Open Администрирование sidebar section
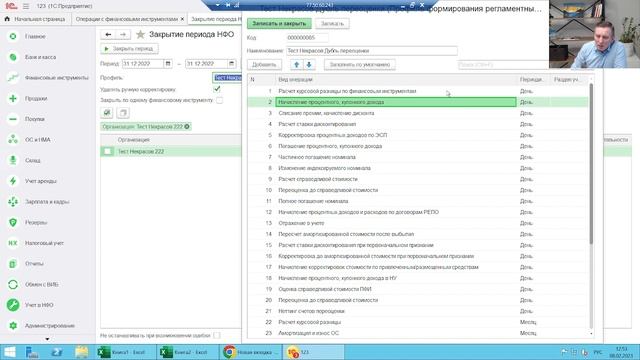The width and height of the screenshot is (640, 360). (x=49, y=326)
